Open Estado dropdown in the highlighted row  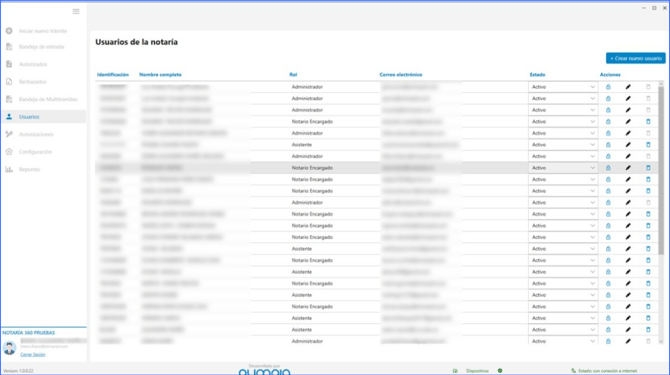coord(563,168)
